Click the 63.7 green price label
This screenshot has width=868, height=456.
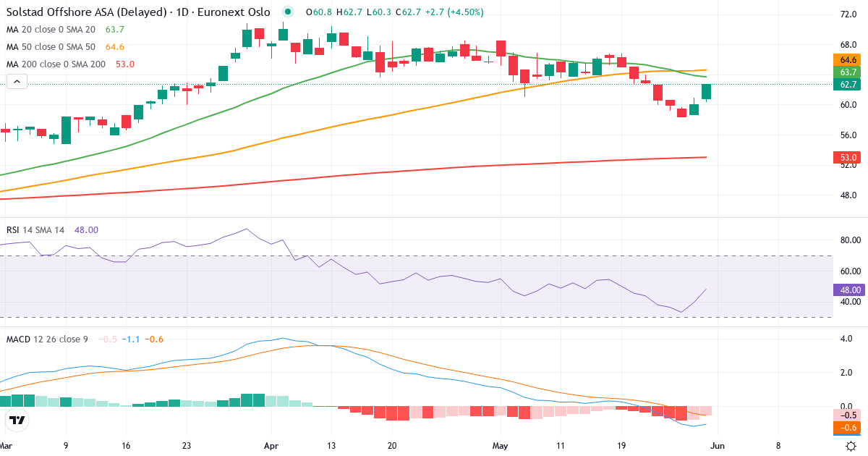coord(848,72)
